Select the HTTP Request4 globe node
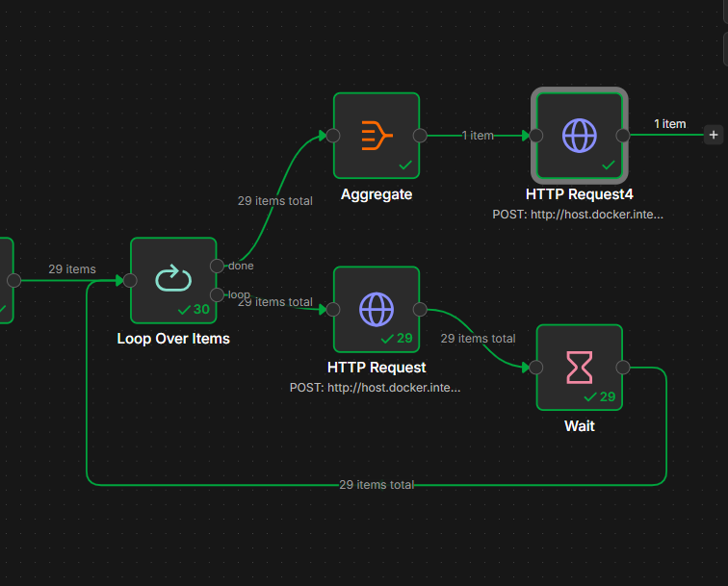Viewport: 728px width, 586px height. [x=580, y=136]
